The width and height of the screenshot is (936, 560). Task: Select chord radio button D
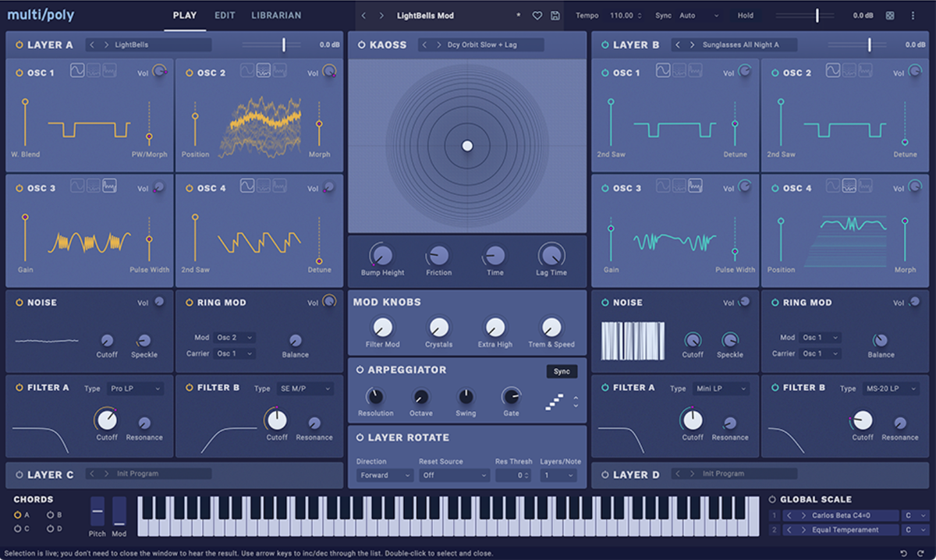pyautogui.click(x=50, y=529)
